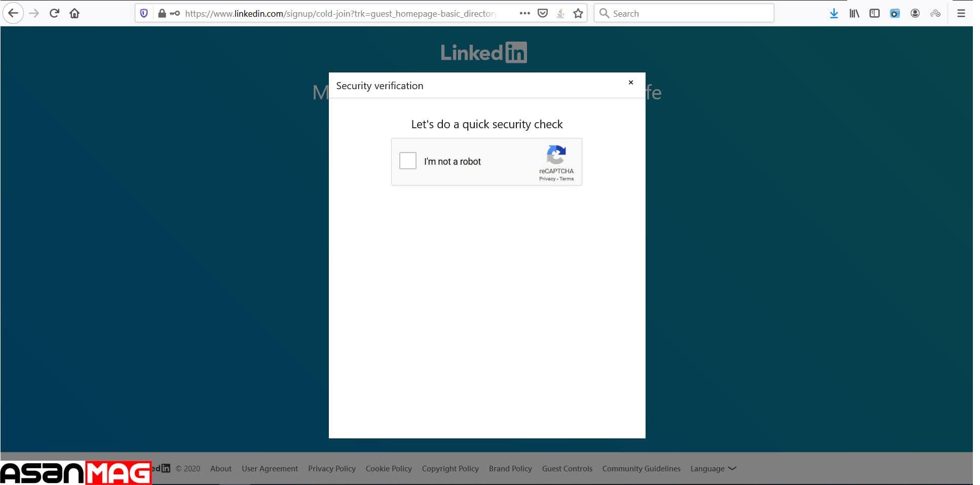This screenshot has height=485, width=980.
Task: Open the About footer link
Action: click(221, 468)
